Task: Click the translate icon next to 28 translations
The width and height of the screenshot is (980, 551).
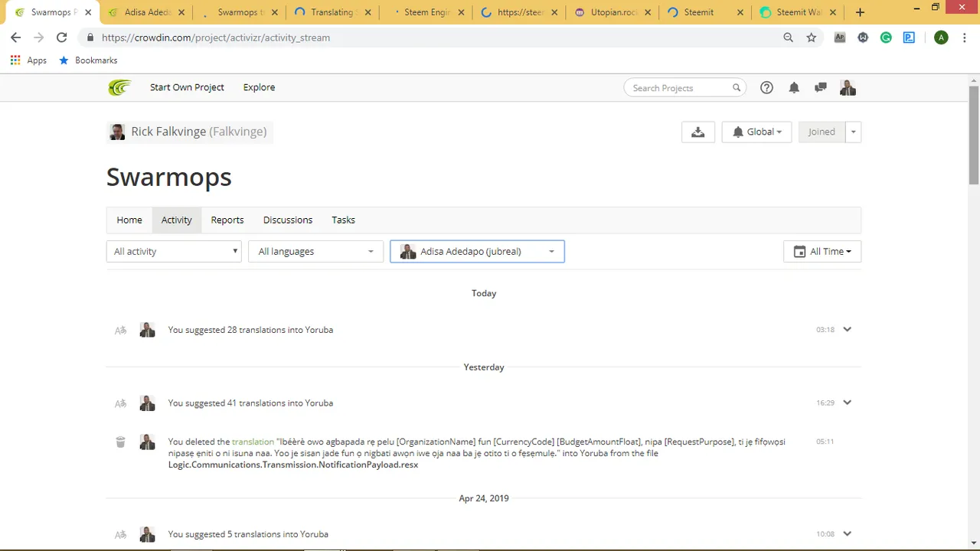Action: pos(120,330)
